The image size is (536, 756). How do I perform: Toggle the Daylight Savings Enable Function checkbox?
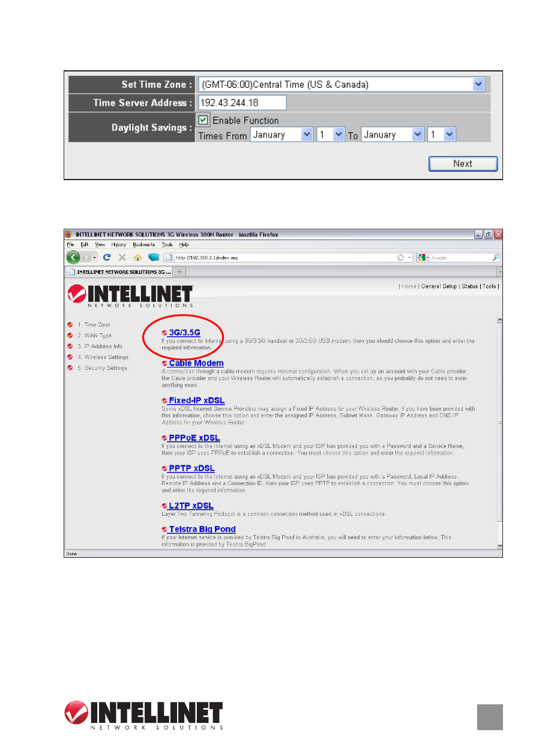203,120
